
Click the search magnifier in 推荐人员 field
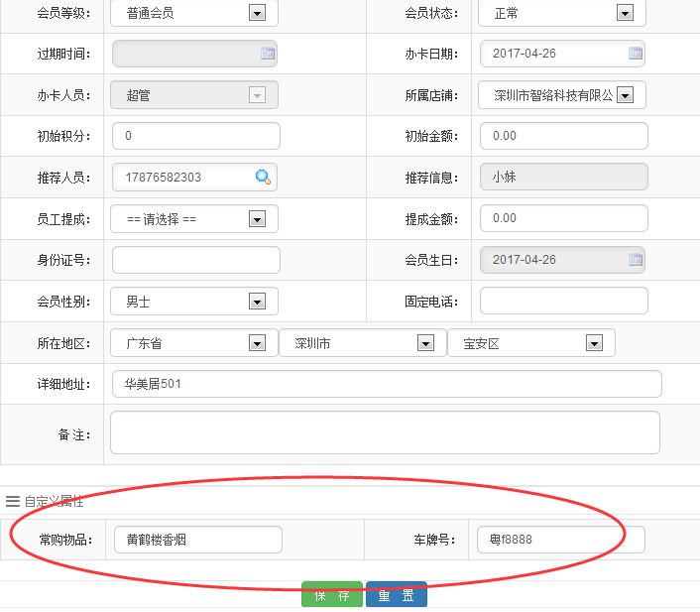pyautogui.click(x=263, y=177)
